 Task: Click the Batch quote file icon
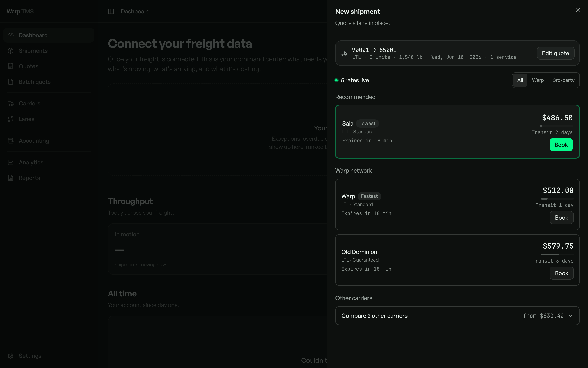click(11, 82)
